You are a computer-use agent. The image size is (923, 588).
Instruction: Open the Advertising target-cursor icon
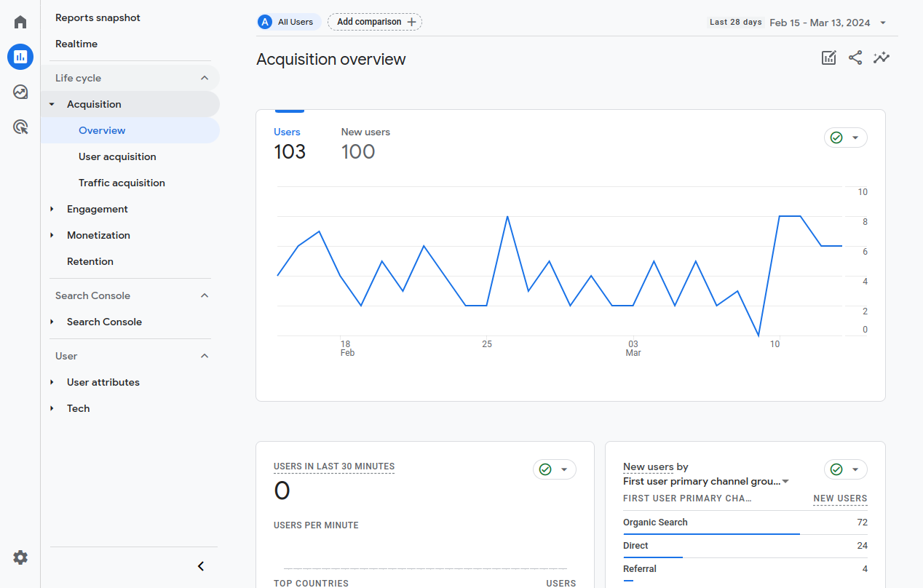tap(20, 127)
